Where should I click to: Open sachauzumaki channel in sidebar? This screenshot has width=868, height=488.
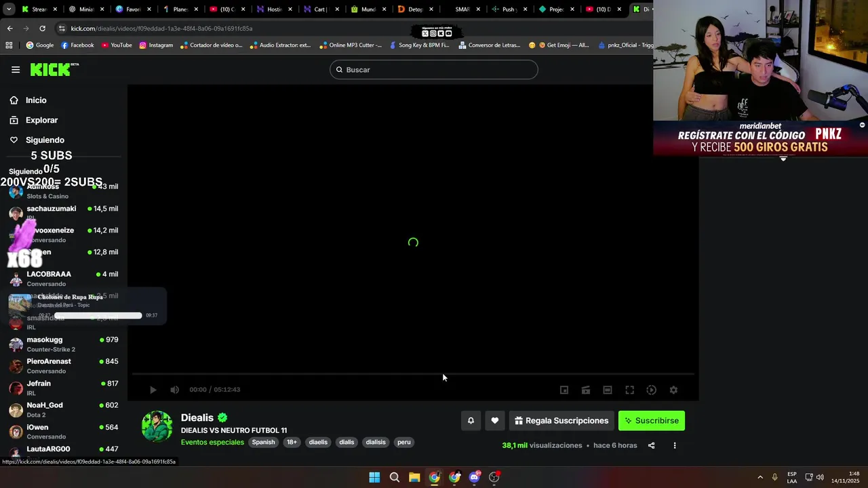(64, 213)
